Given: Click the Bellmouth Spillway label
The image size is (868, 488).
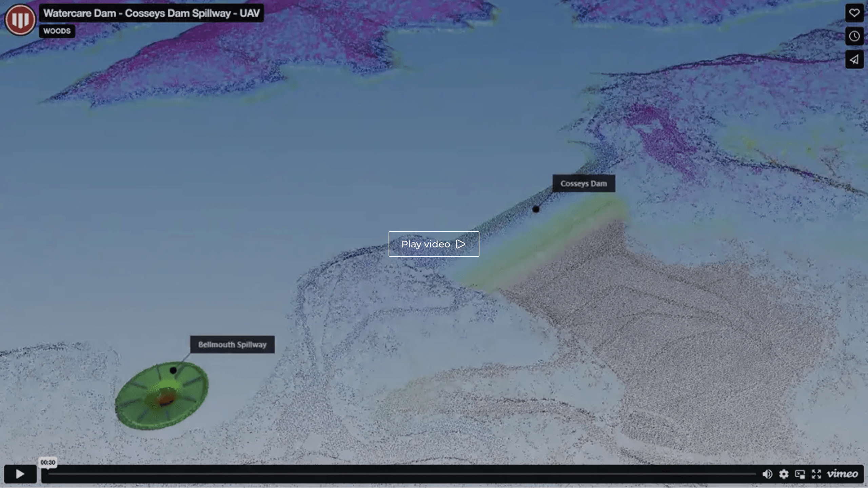Looking at the screenshot, I should tap(232, 345).
